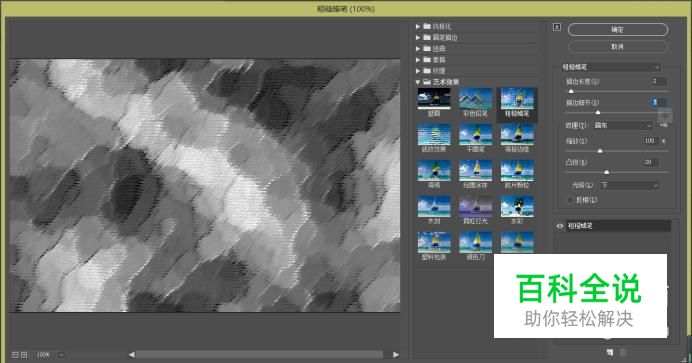Viewport: 692px width, 363px height.
Task: Click the 艺术效果 folder label
Action: [446, 82]
